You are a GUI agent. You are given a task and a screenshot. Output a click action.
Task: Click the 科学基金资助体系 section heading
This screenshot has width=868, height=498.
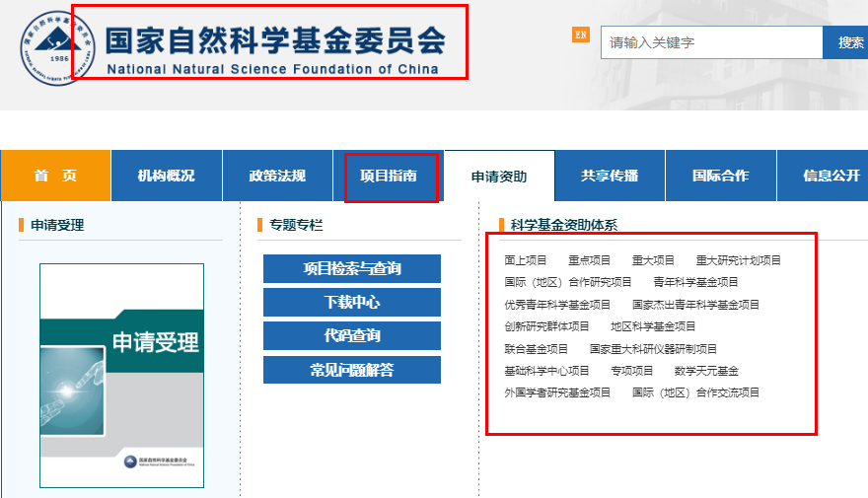(x=564, y=225)
